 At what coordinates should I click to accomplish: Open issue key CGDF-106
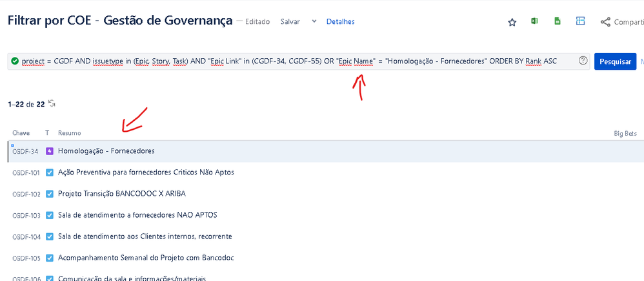26,279
